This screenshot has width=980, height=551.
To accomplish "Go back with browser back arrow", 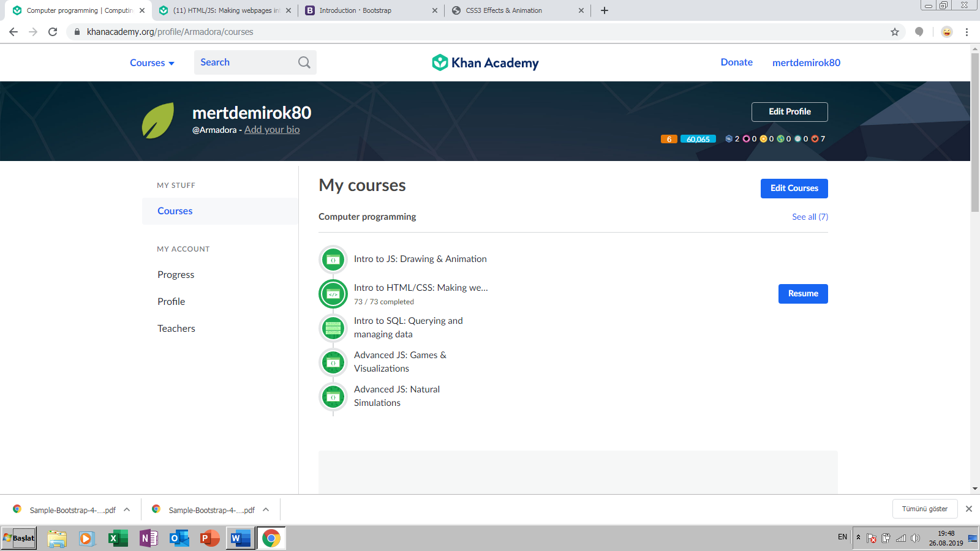I will [13, 32].
